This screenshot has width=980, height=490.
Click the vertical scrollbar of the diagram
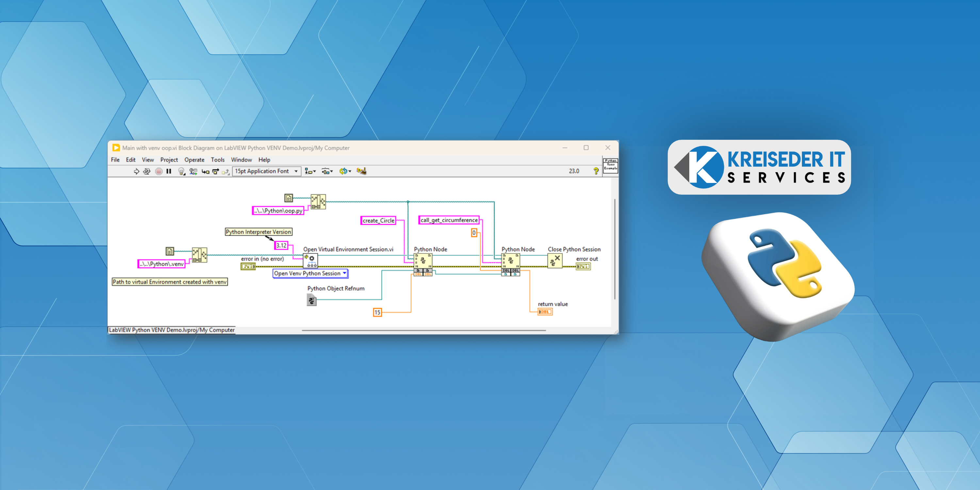tap(615, 249)
